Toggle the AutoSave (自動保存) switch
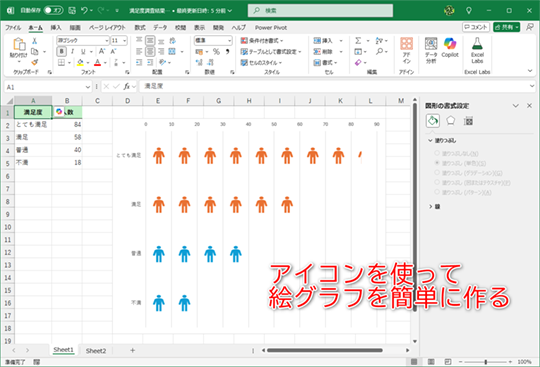The height and width of the screenshot is (367, 540). [53, 10]
